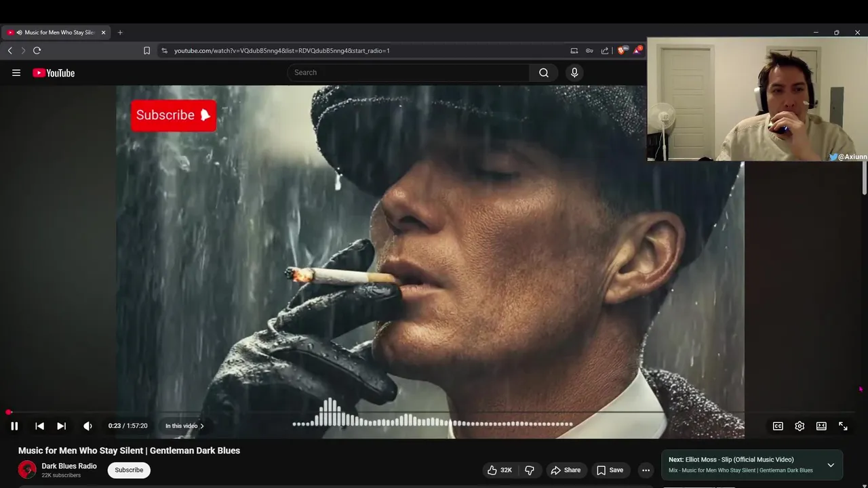Open the YouTube hamburger guide menu
868x488 pixels.
tap(16, 73)
